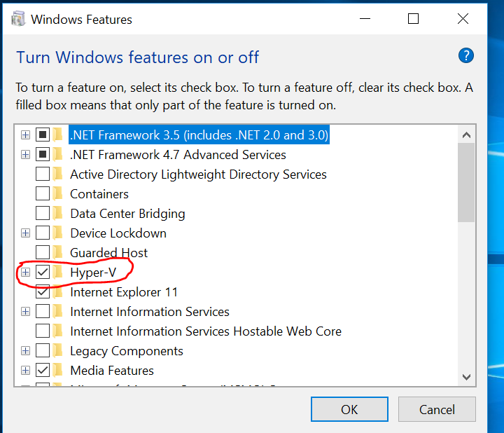Viewport: 504px width, 433px height.
Task: Uncheck the Hyper-V checkbox
Action: [43, 272]
